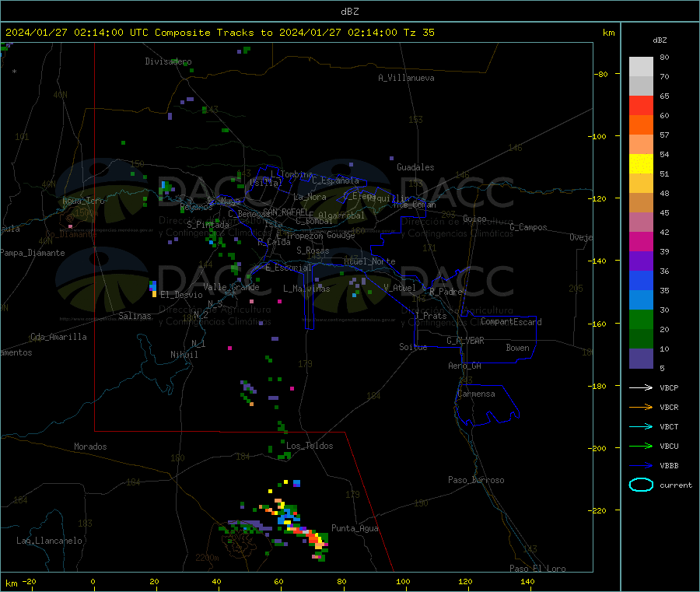
Task: Click the 'VBBB' legend label
Action: coord(669,466)
